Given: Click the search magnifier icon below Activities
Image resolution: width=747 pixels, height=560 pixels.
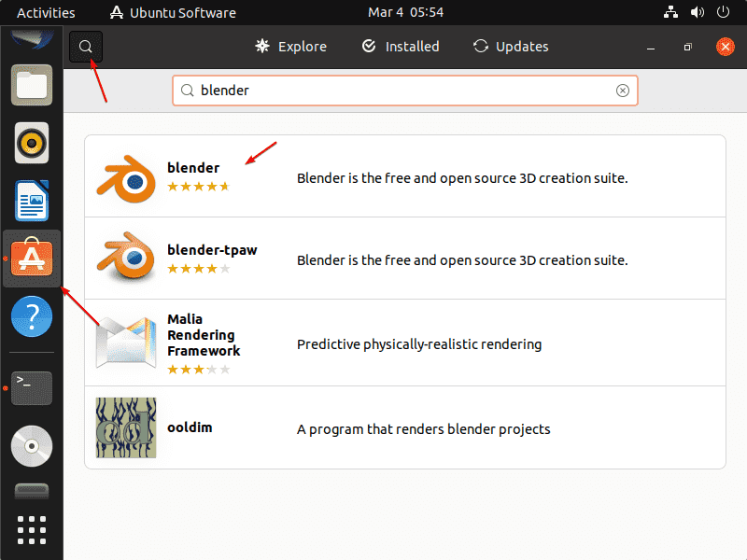Looking at the screenshot, I should (85, 46).
